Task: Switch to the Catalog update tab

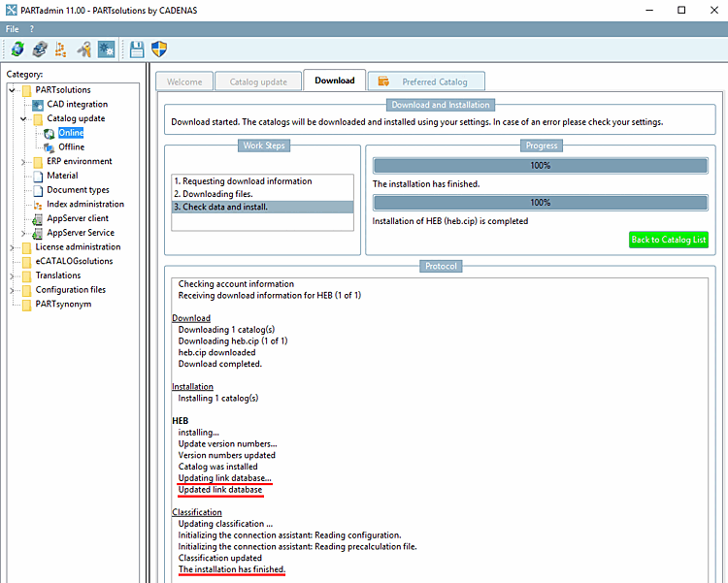Action: point(258,81)
